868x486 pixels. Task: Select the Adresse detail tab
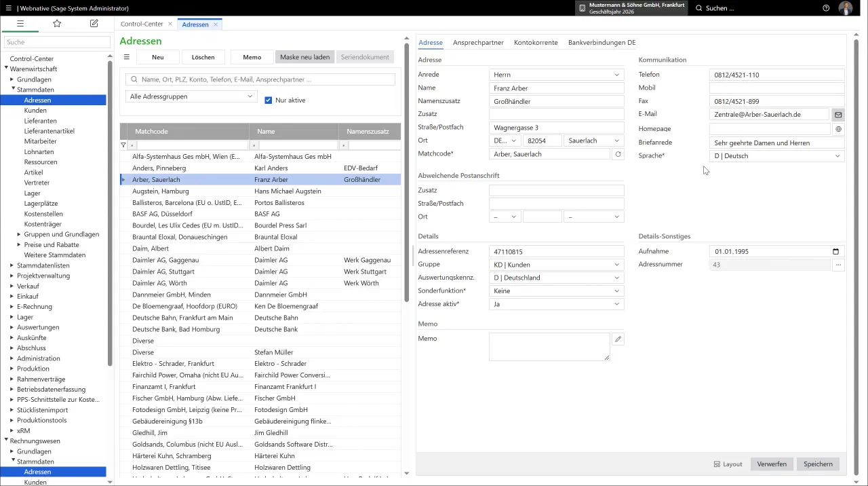coord(431,42)
